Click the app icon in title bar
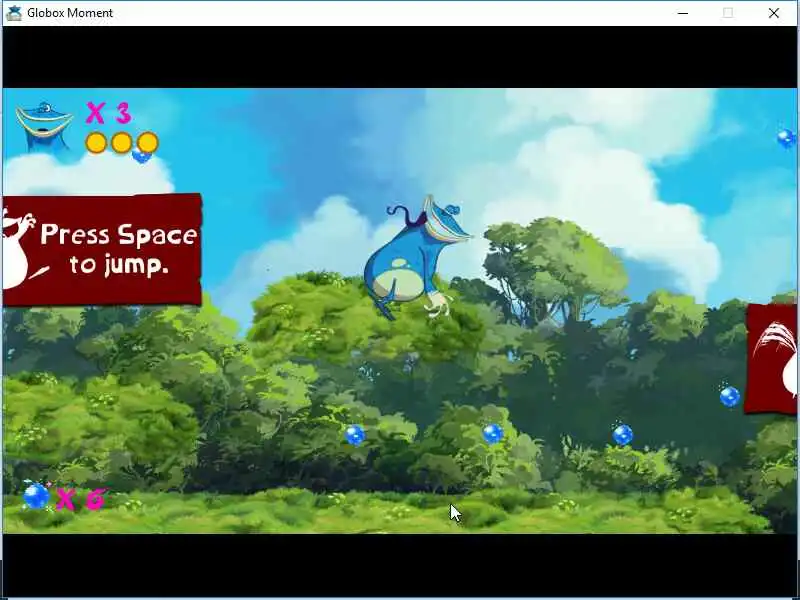 14,13
